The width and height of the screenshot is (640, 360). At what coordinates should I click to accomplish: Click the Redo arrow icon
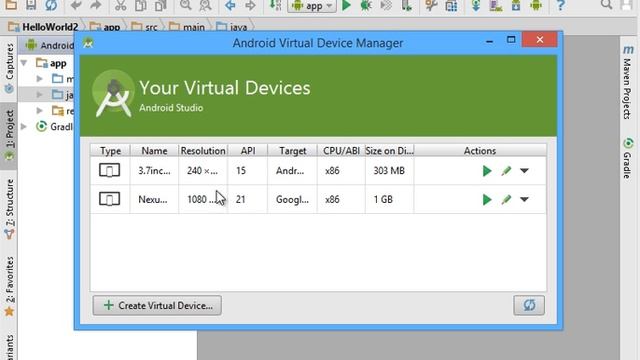pyautogui.click(x=96, y=5)
